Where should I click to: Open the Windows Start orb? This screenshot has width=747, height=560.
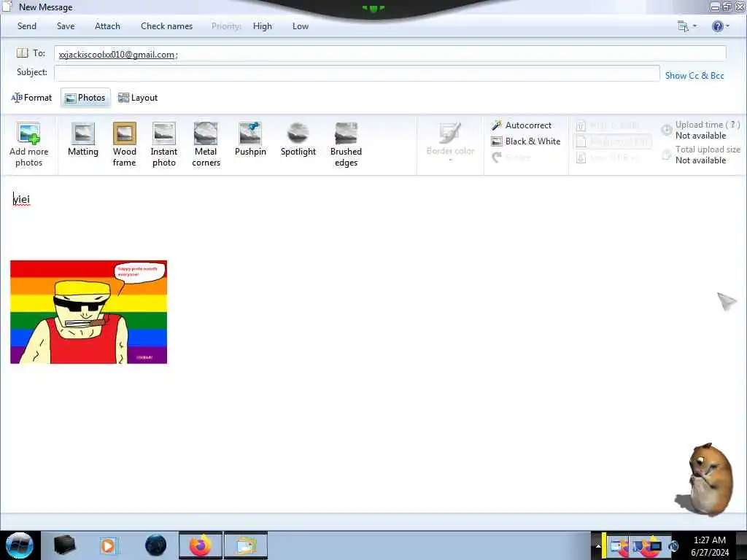(20, 545)
